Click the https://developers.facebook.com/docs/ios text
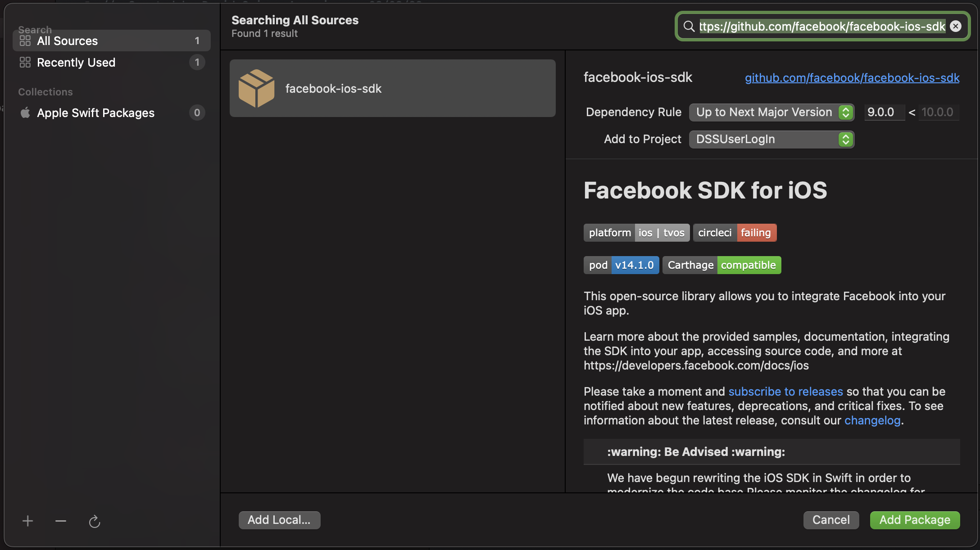Screen dimensions: 980x550 coord(696,365)
